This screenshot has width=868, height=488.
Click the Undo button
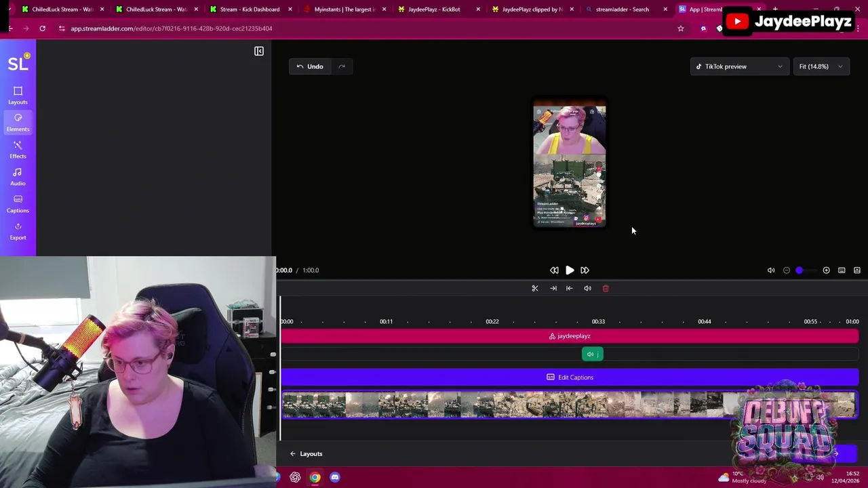pyautogui.click(x=310, y=66)
